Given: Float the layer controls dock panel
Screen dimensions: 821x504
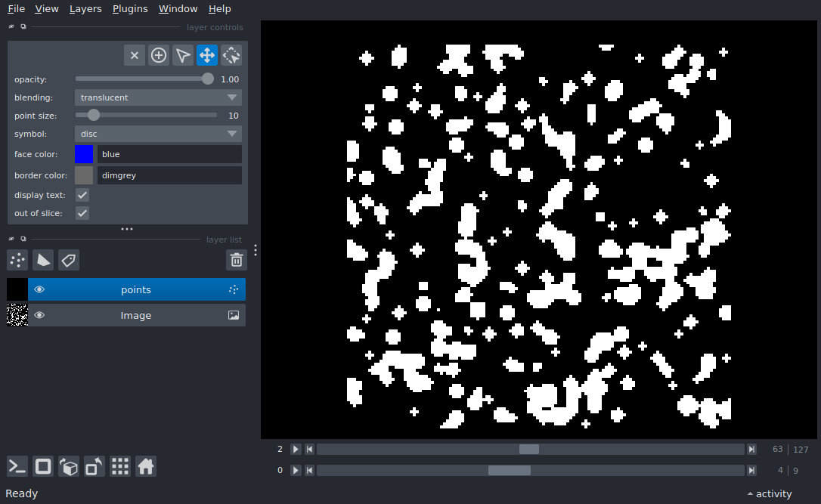Looking at the screenshot, I should (23, 26).
